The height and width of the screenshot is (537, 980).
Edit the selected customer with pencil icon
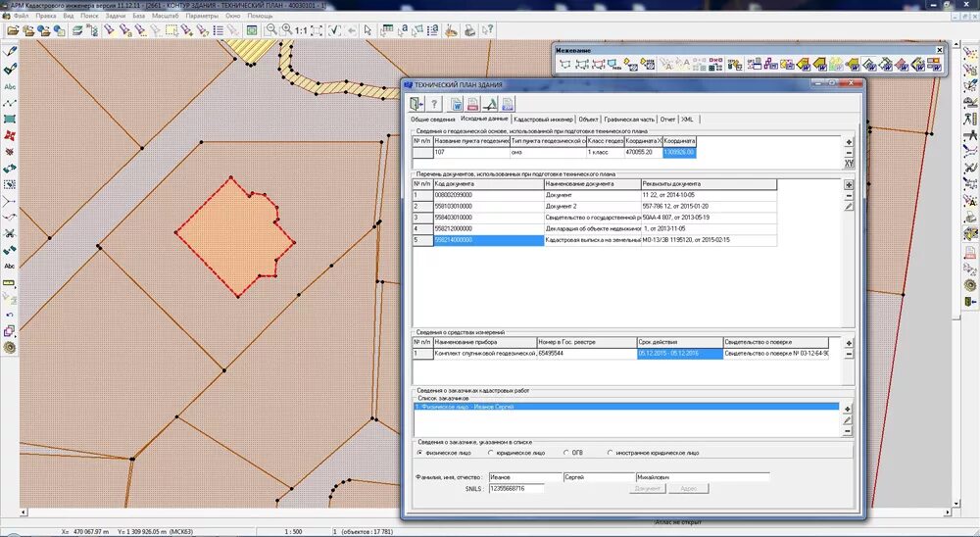click(x=848, y=420)
